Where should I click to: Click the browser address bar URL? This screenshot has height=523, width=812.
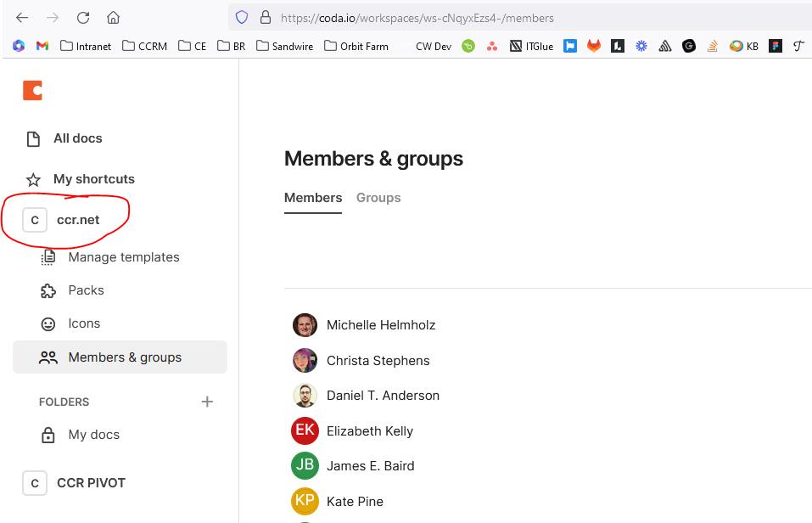(x=416, y=18)
